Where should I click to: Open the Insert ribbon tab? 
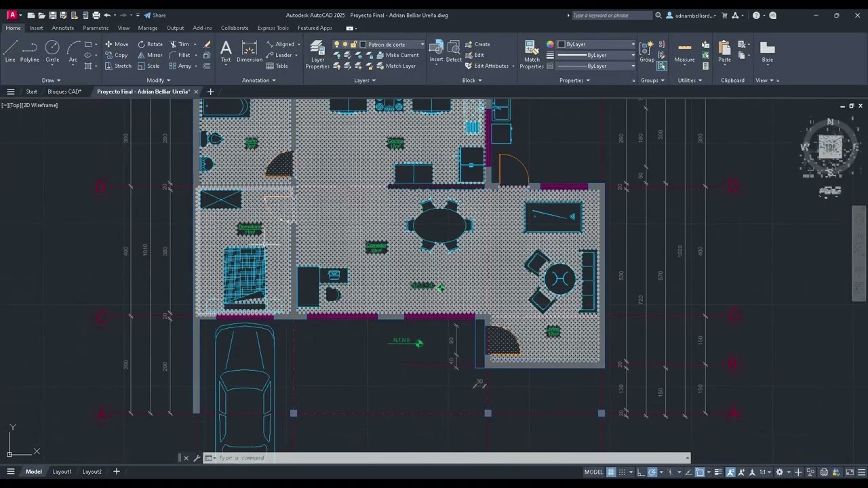click(x=36, y=28)
